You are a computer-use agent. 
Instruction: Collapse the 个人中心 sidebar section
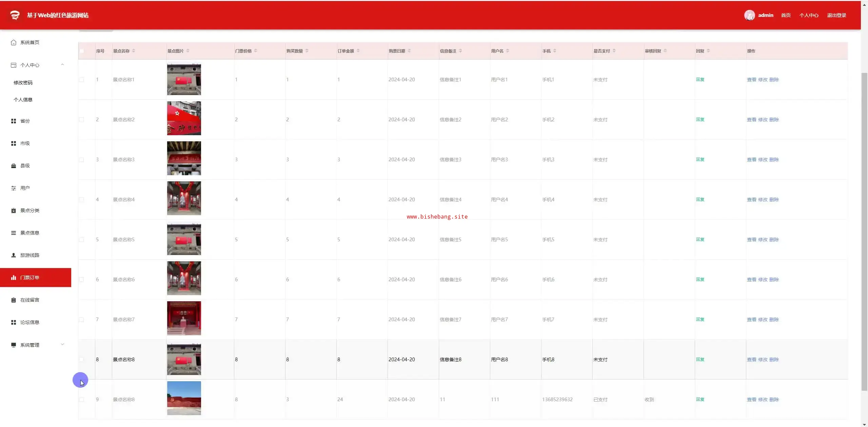[62, 65]
